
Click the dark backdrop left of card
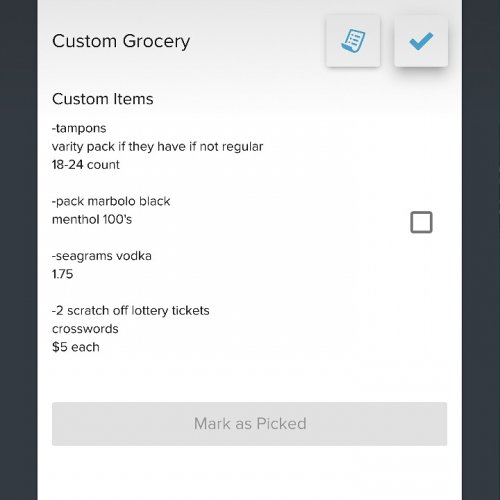(19, 250)
